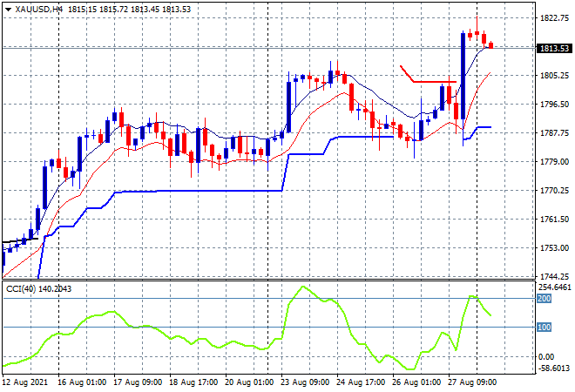Click the 20 Aug 01:00 time label
The image size is (575, 392).
249,382
